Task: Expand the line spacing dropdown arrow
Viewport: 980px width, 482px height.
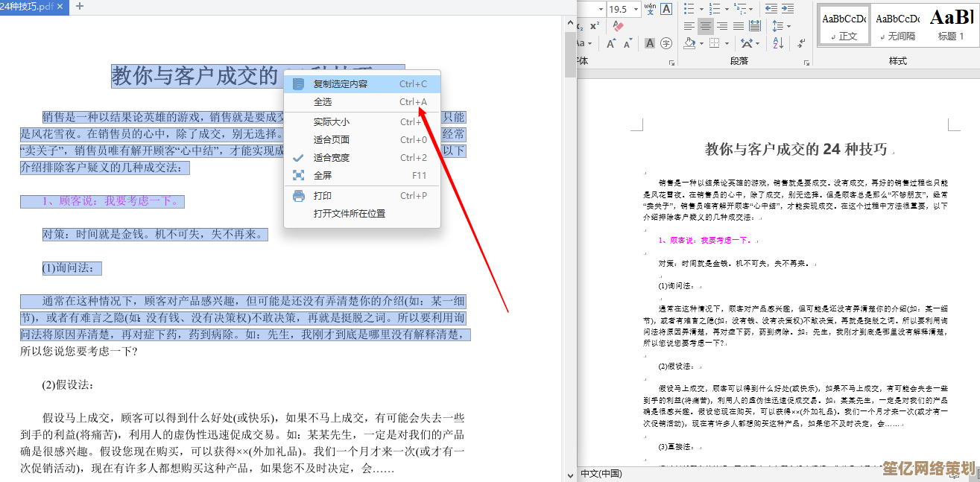Action: click(788, 26)
